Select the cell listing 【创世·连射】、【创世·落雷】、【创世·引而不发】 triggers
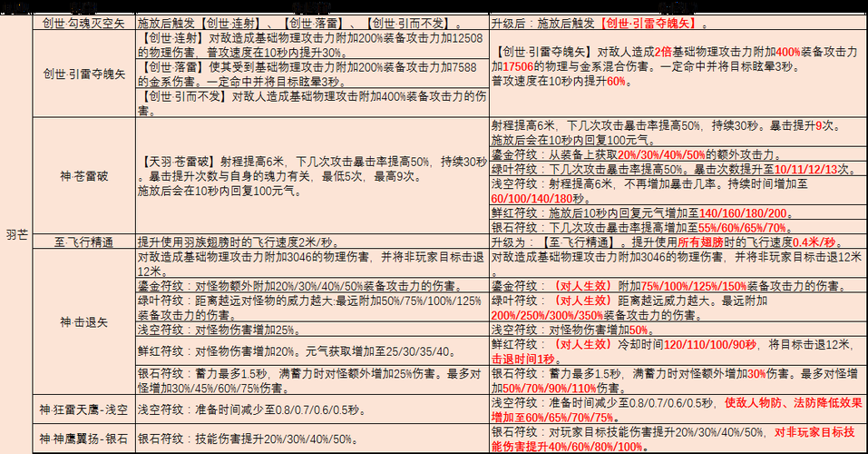The image size is (868, 454). 312,23
